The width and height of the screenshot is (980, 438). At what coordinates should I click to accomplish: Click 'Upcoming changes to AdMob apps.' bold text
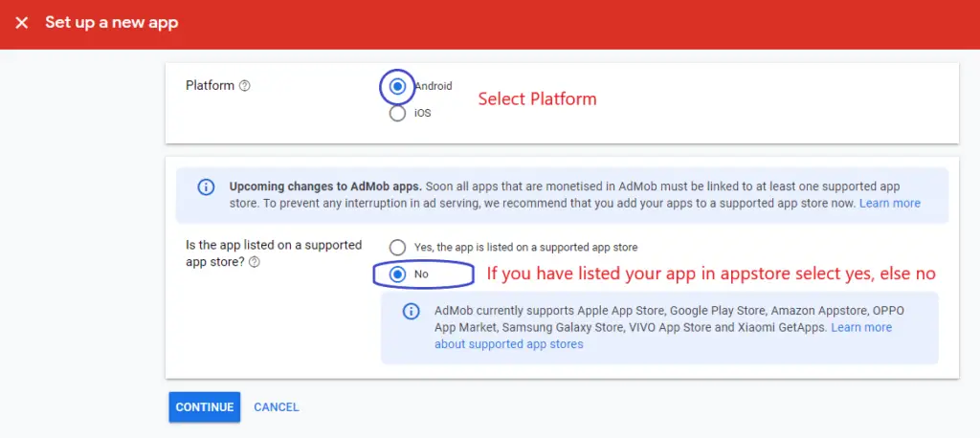325,186
